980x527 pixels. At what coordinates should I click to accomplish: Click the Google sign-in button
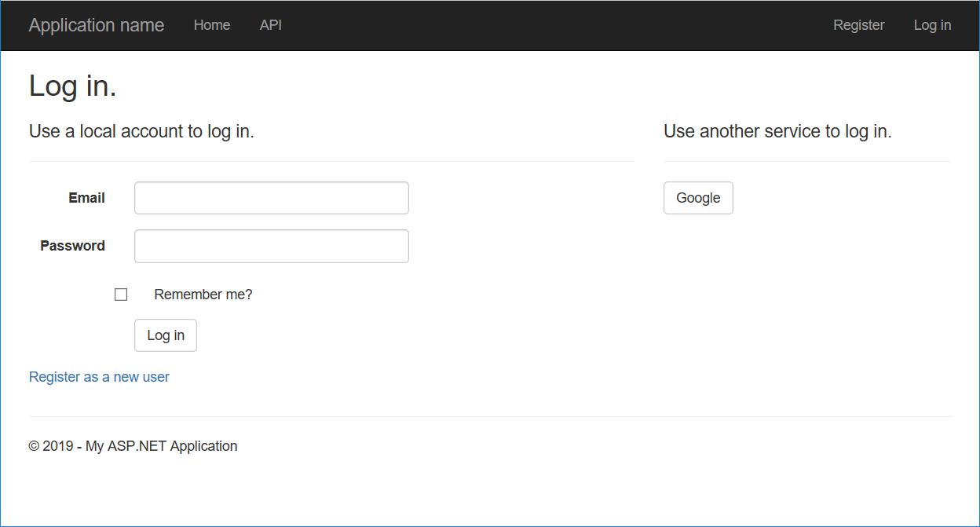pos(697,198)
